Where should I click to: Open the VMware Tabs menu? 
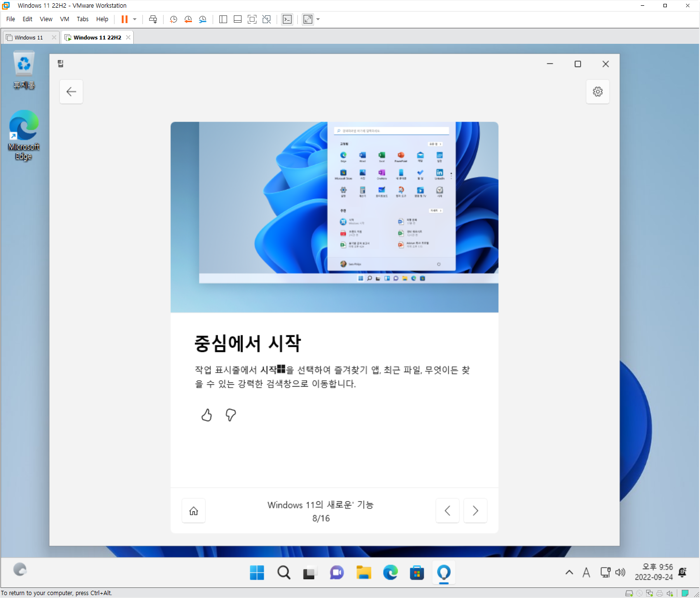tap(83, 19)
